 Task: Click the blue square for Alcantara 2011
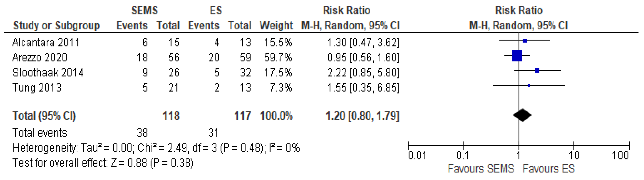click(525, 41)
